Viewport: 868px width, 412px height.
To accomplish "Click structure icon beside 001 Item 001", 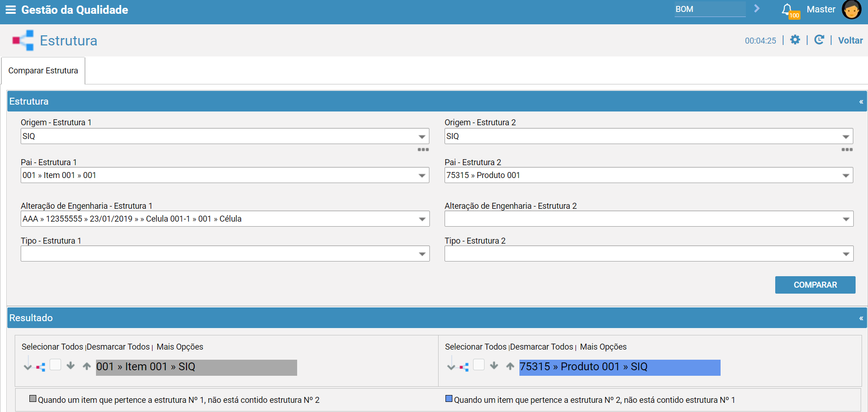I will pos(41,367).
